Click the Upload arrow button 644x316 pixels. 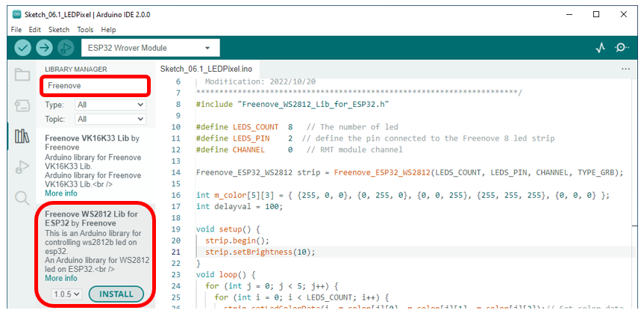[44, 48]
